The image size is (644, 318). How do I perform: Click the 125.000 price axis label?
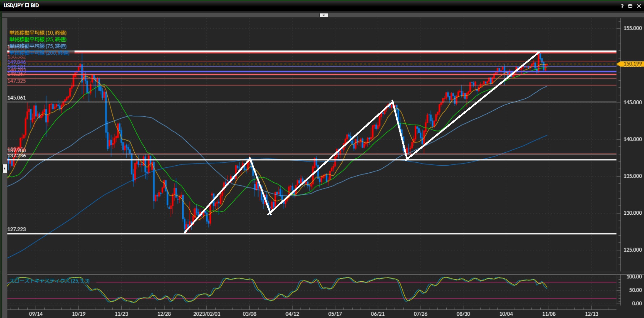point(633,250)
